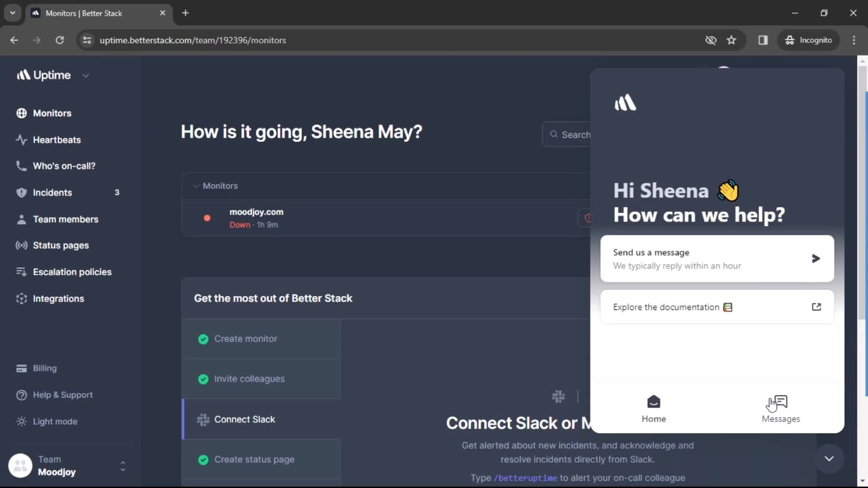Click the incident count badge 3
The image size is (868, 488).
pos(117,192)
